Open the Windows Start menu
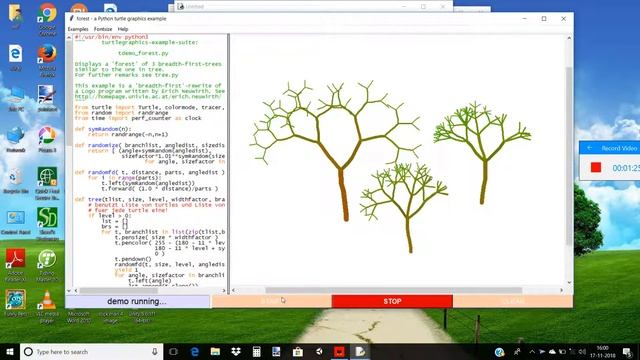640x360 pixels. click(10, 351)
